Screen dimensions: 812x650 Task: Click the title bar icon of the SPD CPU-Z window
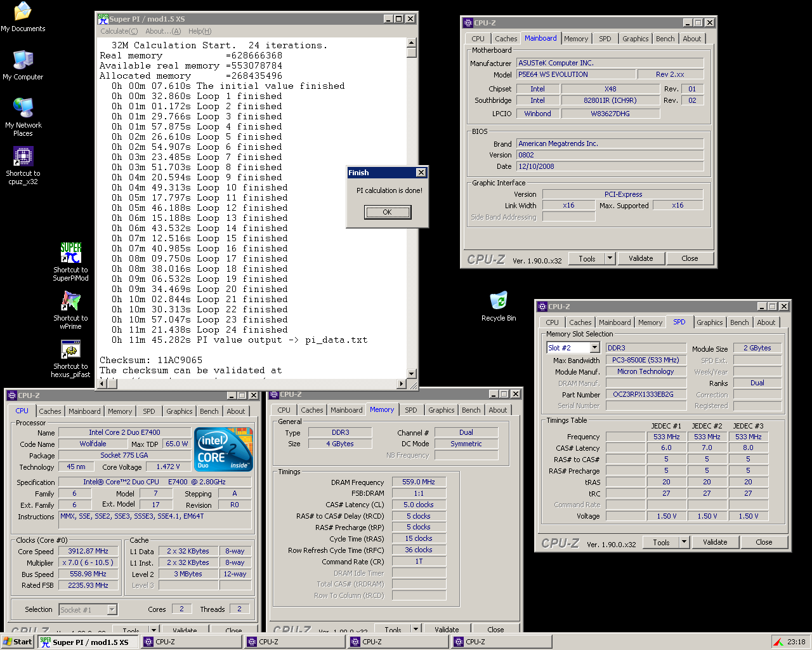(543, 307)
